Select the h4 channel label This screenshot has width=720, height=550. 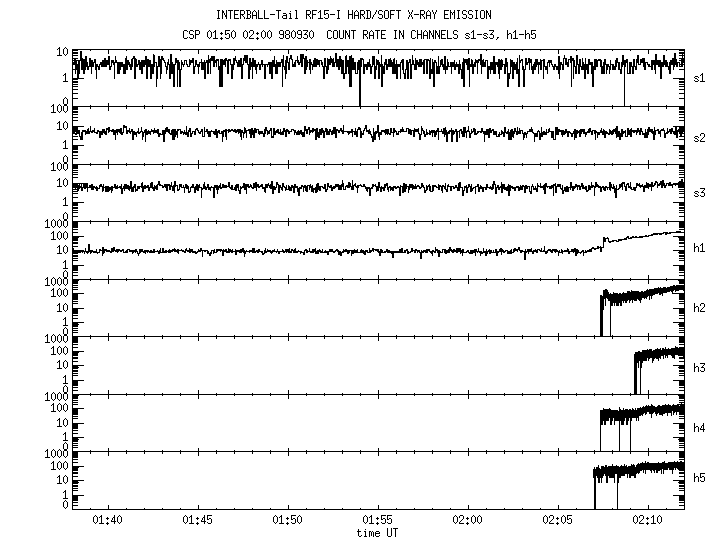coord(699,428)
